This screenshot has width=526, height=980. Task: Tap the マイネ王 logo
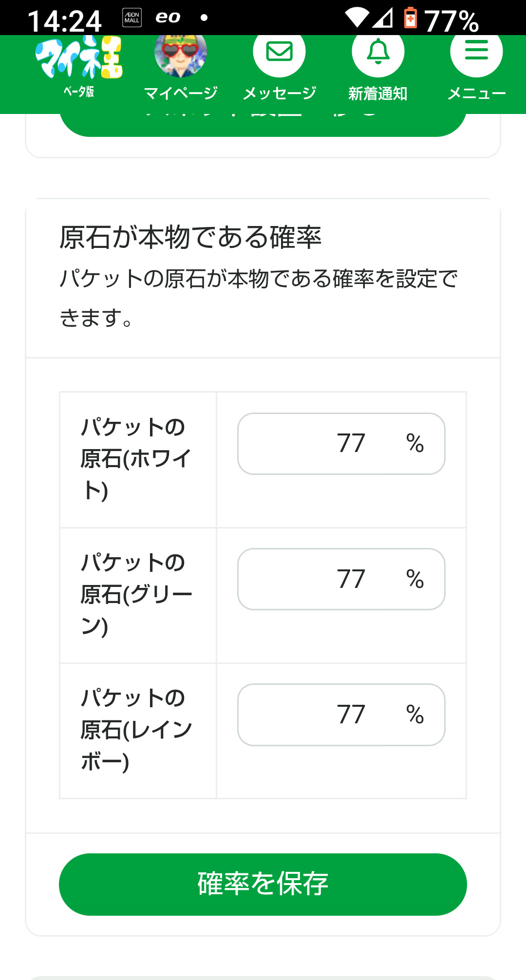pos(79,57)
